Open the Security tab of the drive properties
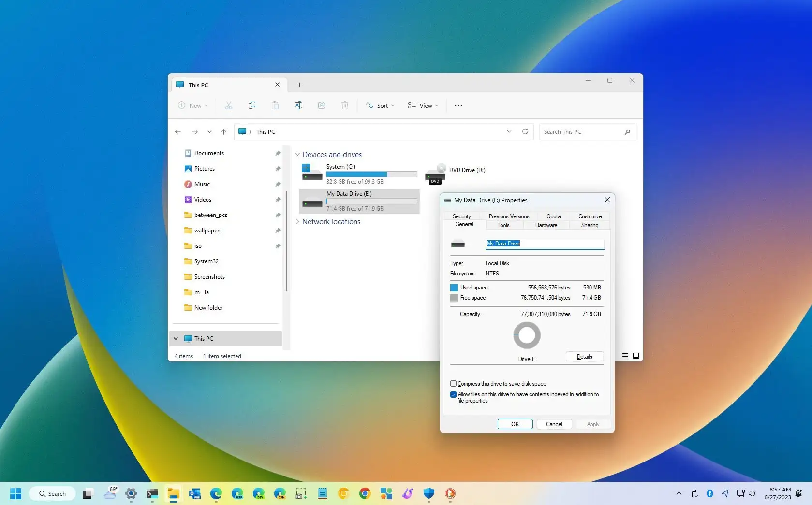812x505 pixels. 461,216
